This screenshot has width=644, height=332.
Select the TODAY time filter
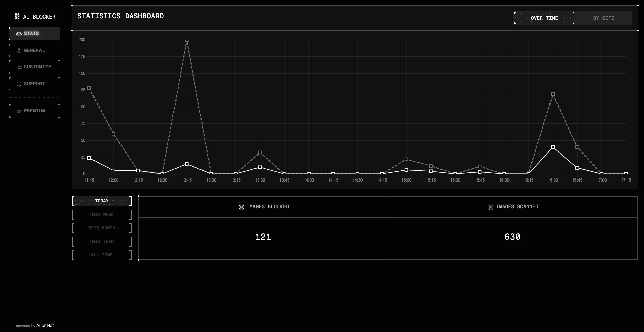pos(102,201)
